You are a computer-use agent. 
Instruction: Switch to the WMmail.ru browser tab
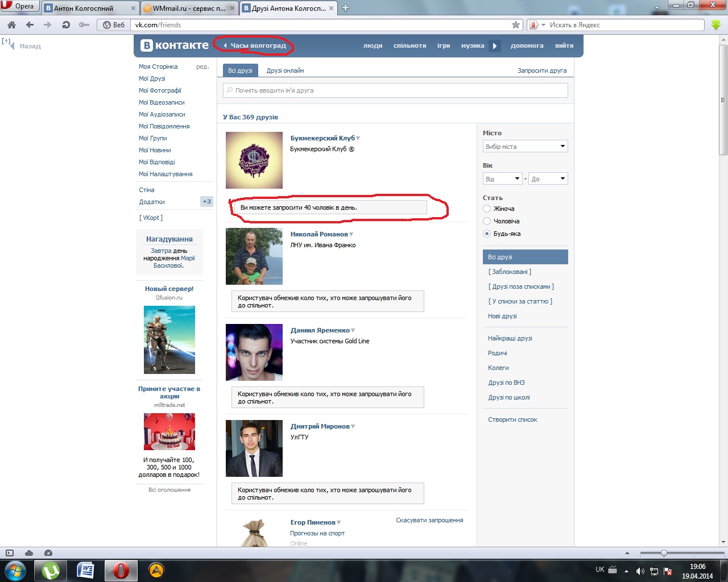(190, 8)
